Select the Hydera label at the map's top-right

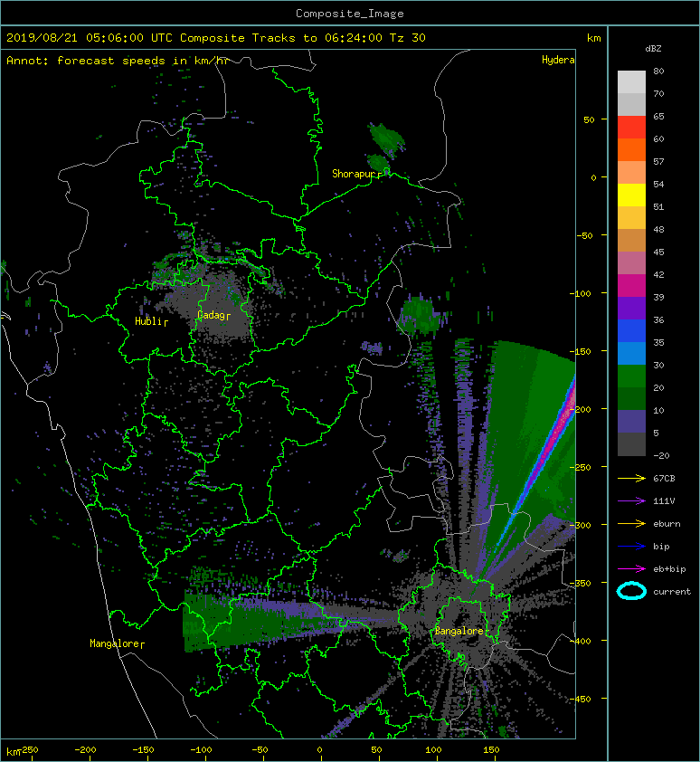(x=558, y=60)
